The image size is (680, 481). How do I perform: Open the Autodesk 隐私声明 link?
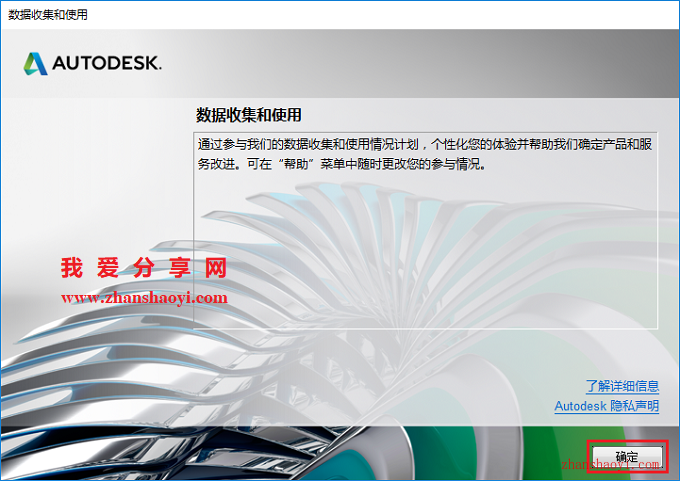pos(607,406)
